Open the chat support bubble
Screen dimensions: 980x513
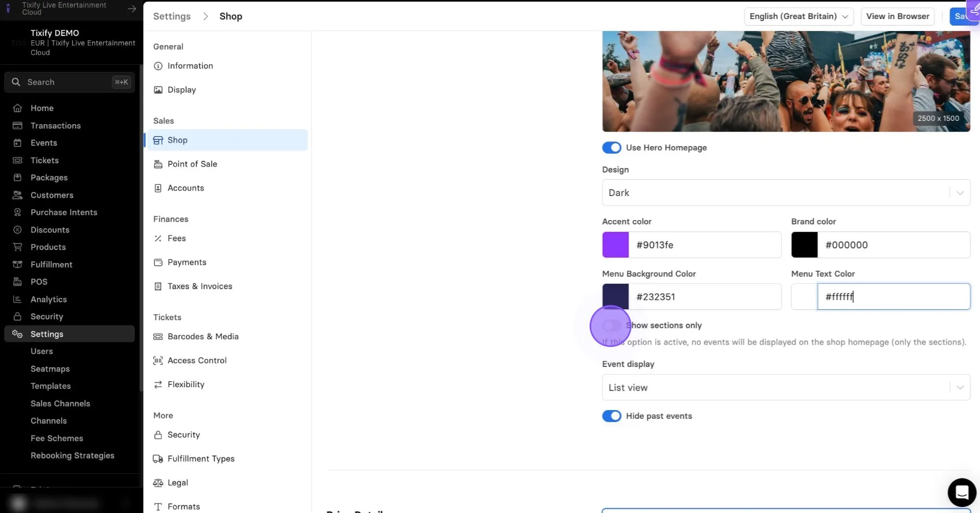(x=961, y=492)
